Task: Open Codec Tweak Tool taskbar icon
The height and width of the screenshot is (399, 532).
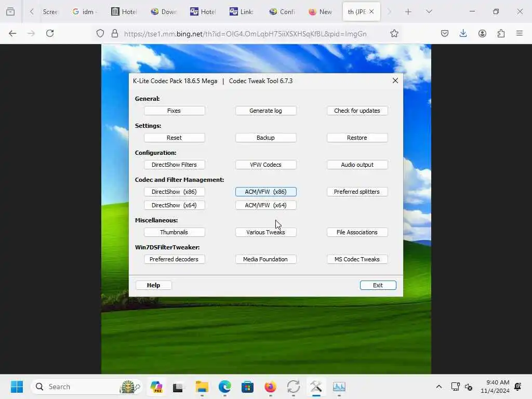Action: pos(316,387)
